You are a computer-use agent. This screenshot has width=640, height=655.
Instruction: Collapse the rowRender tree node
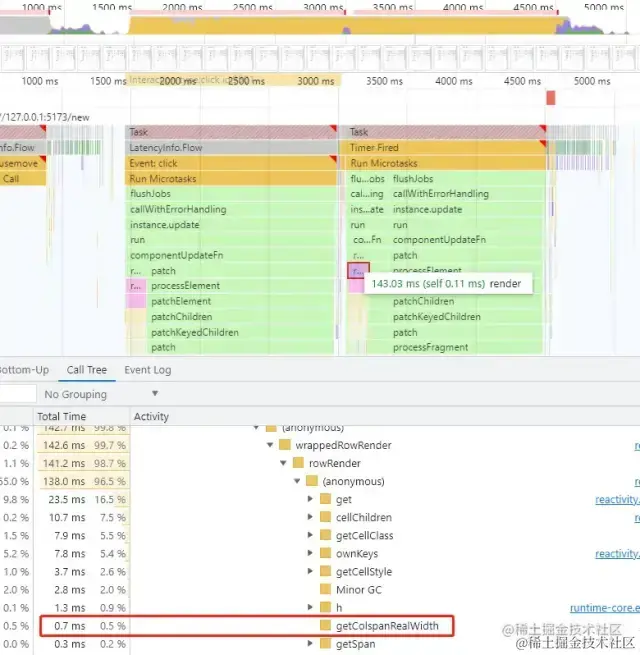click(283, 463)
